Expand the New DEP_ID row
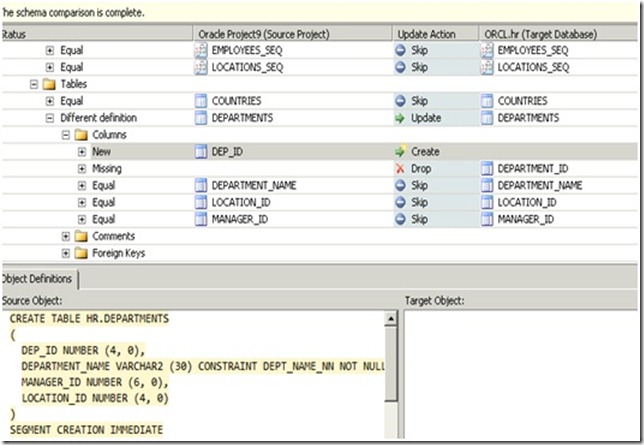 82,152
